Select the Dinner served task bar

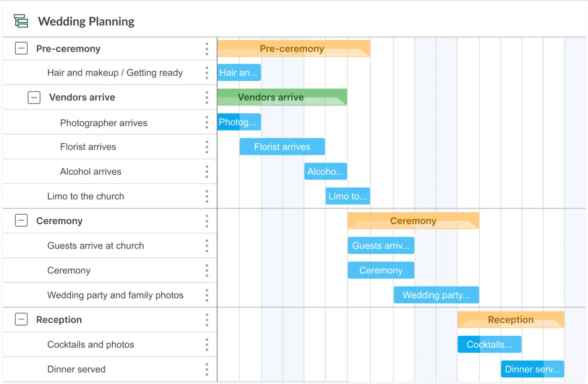click(532, 369)
